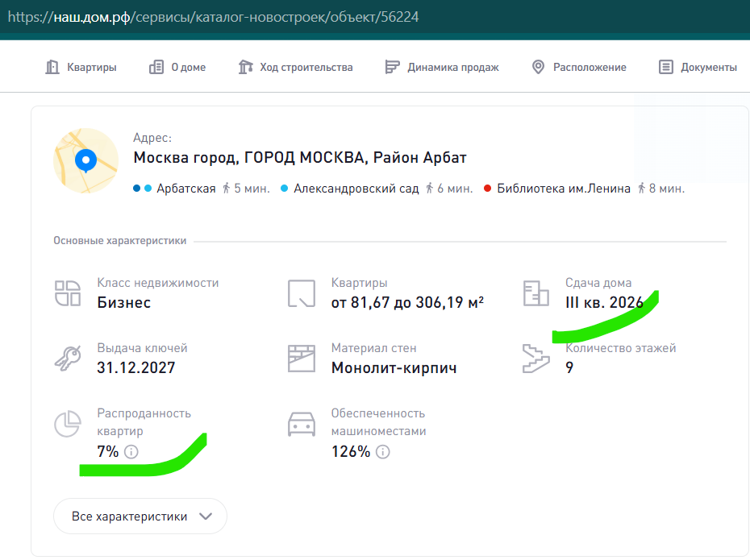
Task: Click the value Бизнес
Action: [124, 302]
